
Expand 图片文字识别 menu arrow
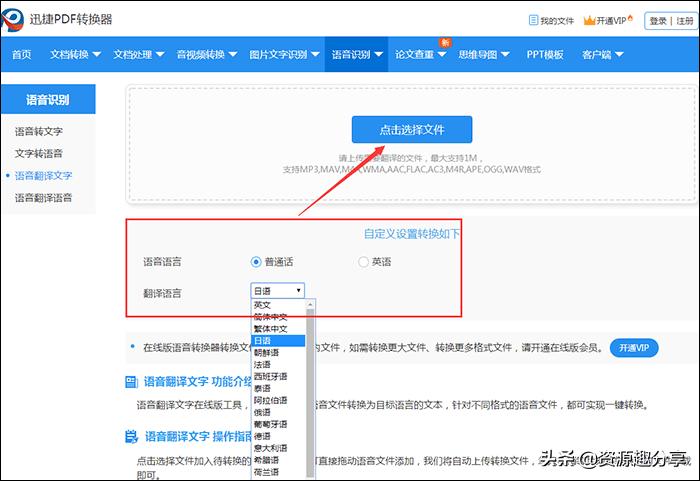[315, 54]
